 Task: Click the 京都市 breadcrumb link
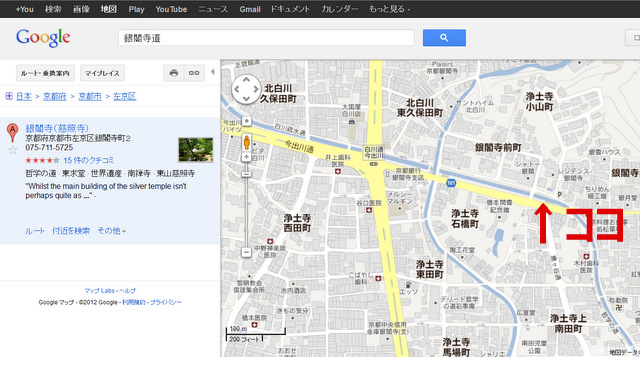tap(90, 96)
